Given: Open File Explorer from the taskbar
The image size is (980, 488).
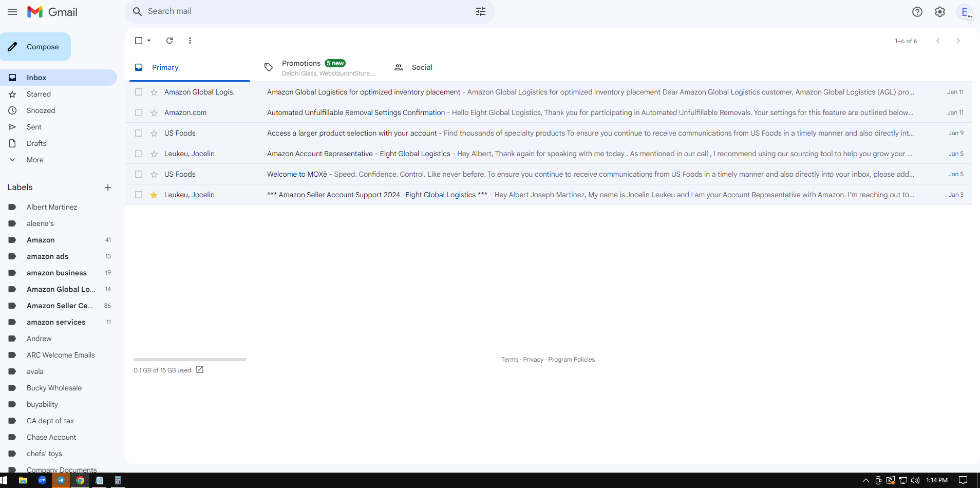Looking at the screenshot, I should 23,480.
